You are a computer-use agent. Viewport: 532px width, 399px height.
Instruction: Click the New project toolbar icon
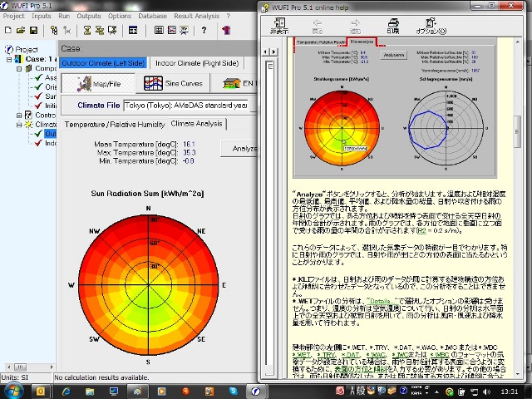click(7, 31)
